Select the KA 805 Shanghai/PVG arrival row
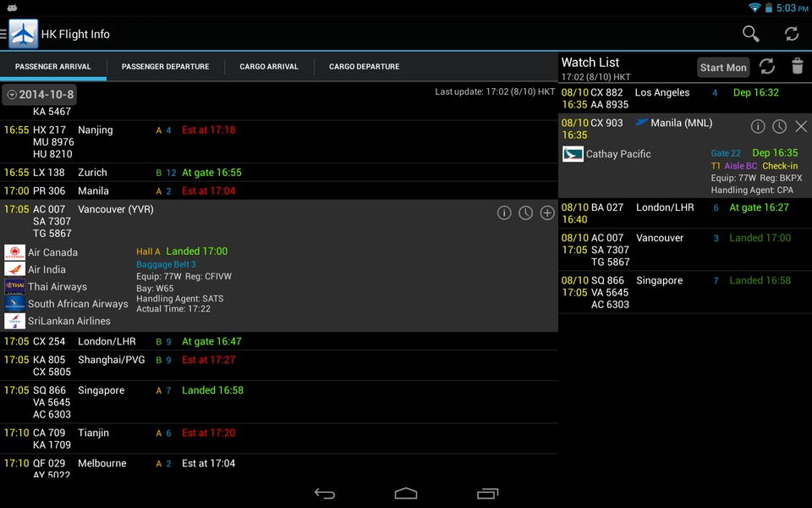 point(278,366)
